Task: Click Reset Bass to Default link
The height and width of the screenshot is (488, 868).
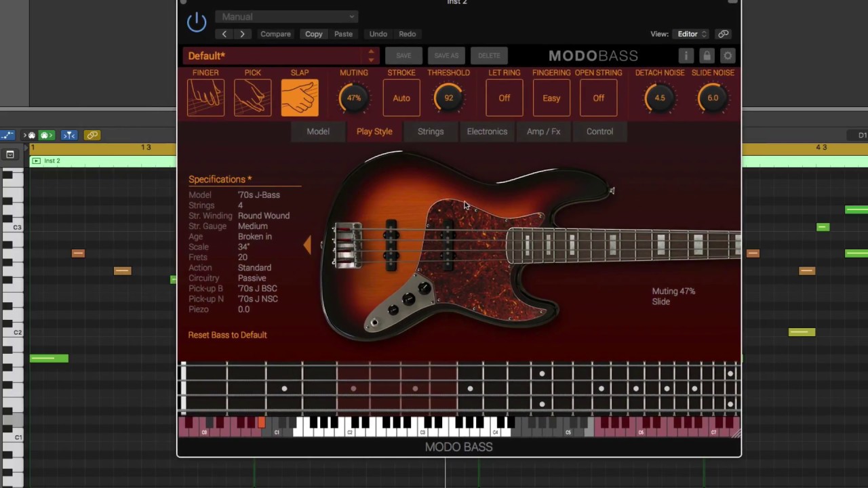Action: pyautogui.click(x=227, y=335)
